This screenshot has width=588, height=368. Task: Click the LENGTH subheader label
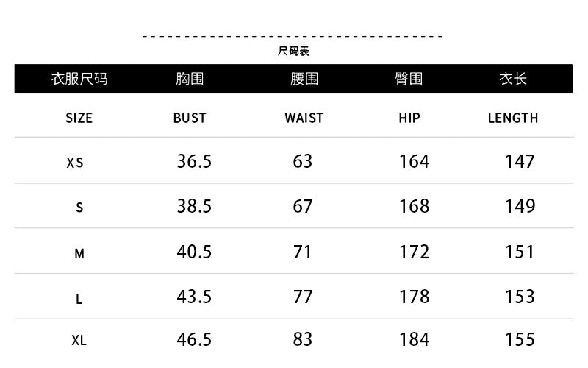tap(512, 118)
